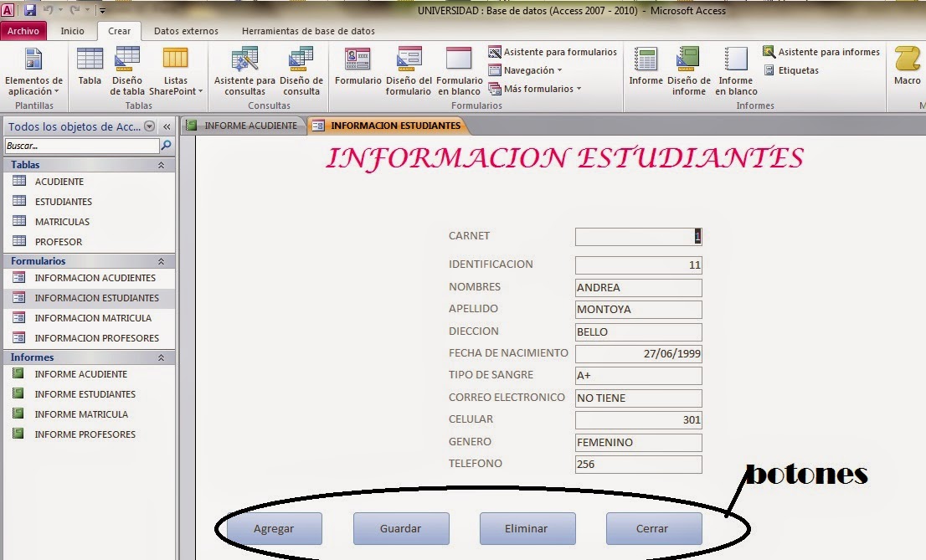
Task: Open Diseño de consulta
Action: tap(301, 71)
